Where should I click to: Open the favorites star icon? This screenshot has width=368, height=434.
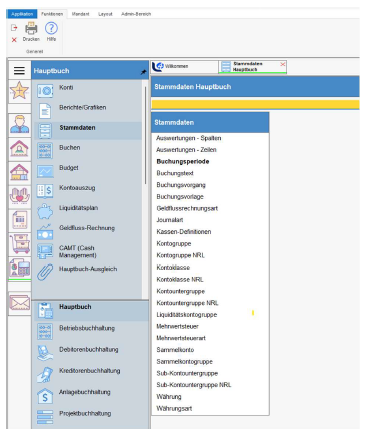(19, 91)
